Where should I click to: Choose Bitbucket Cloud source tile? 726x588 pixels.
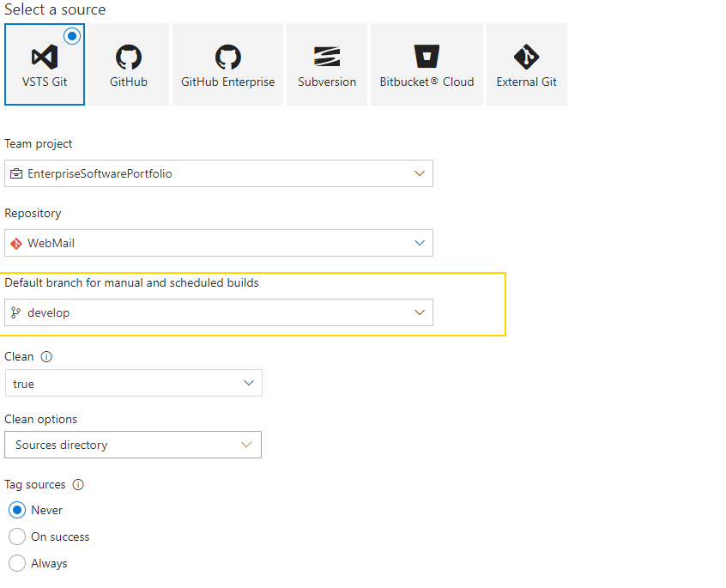click(x=427, y=64)
